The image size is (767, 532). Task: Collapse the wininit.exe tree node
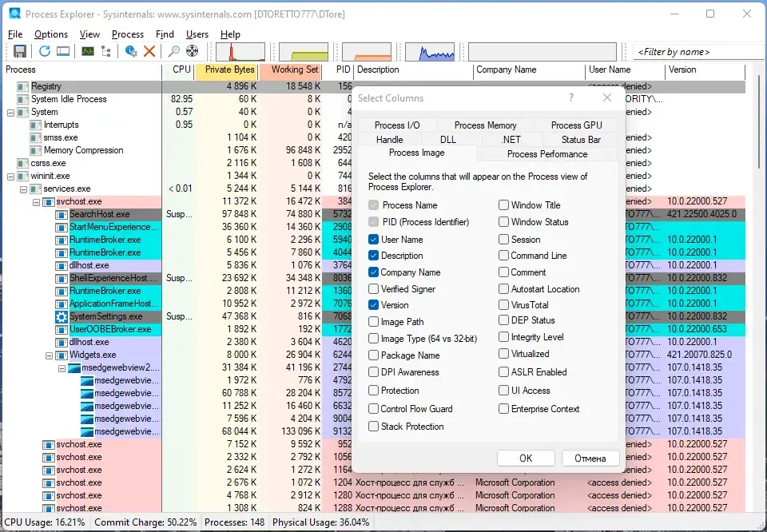[x=10, y=176]
